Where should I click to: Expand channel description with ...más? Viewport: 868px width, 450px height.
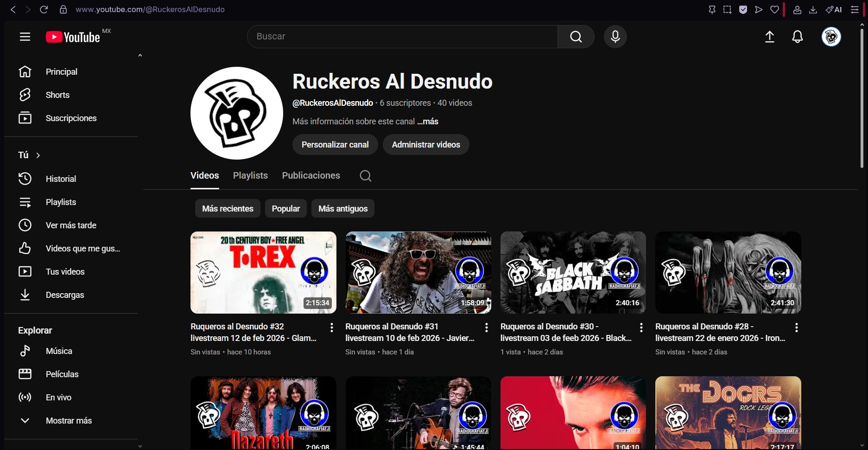427,122
